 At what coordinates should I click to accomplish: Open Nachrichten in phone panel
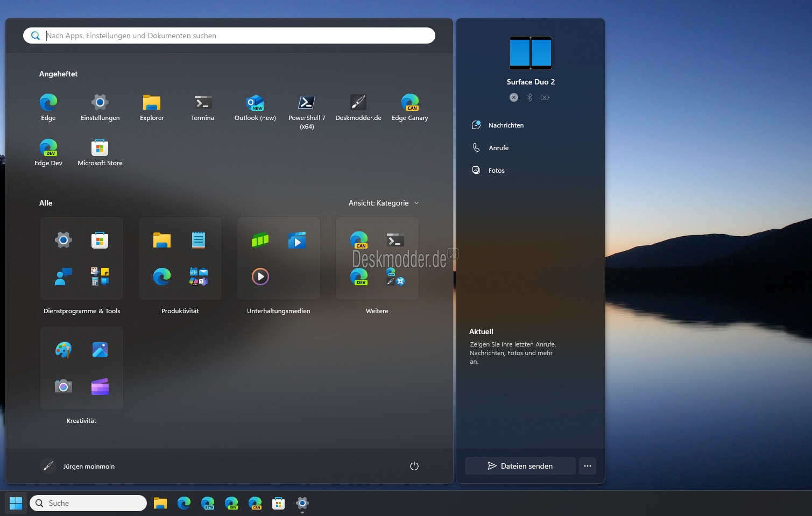(x=498, y=125)
